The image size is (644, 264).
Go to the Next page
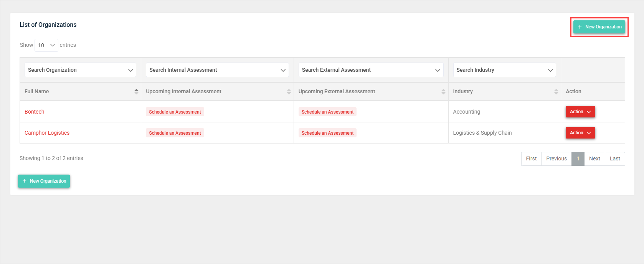(594, 158)
